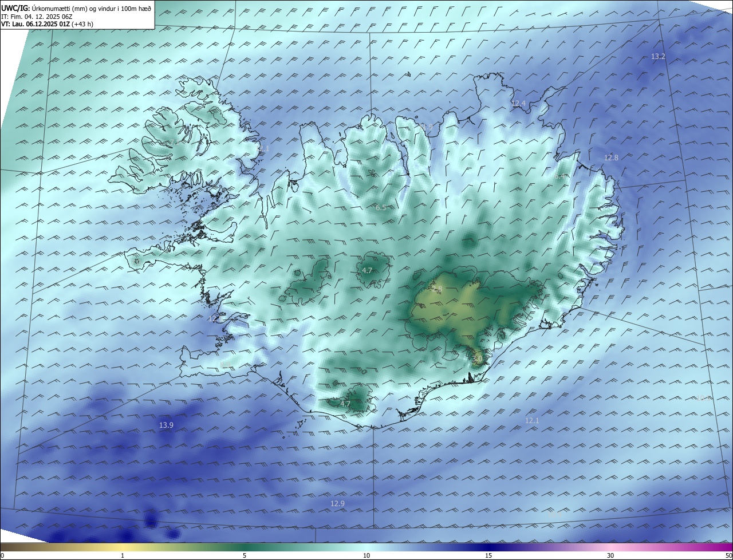Click the 50 tick on the colour scale

tap(729, 555)
